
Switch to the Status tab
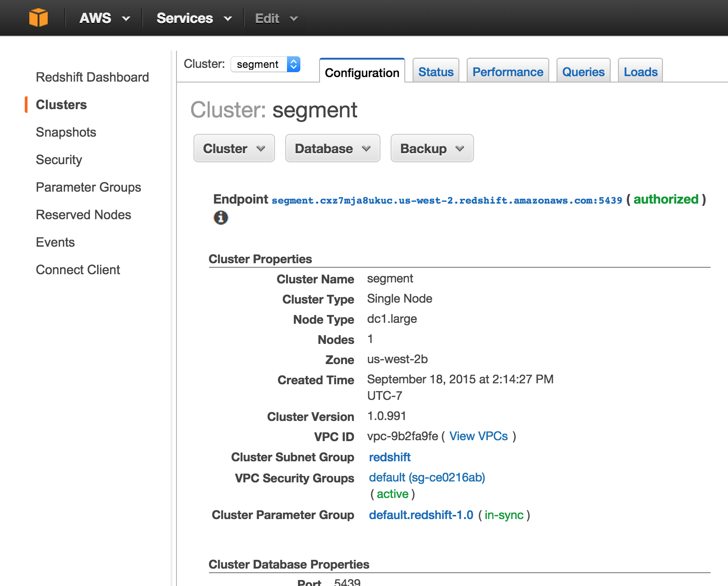[x=436, y=72]
